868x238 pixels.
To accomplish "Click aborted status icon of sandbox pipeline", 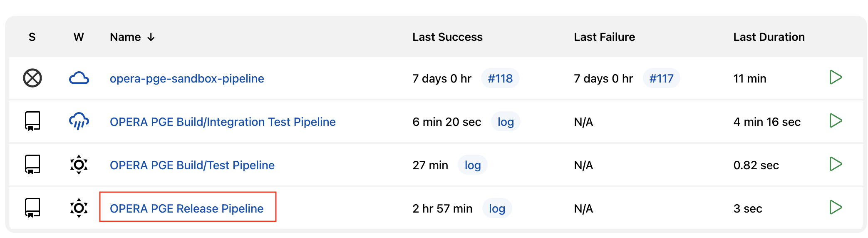I will (x=32, y=78).
